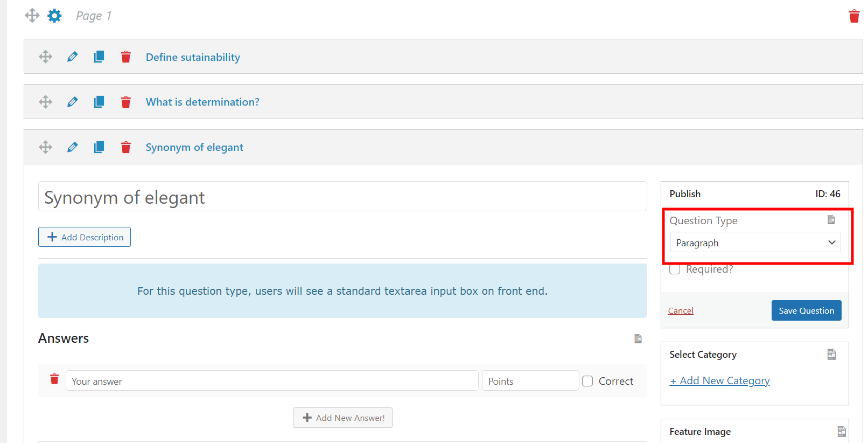Click the Cancel link
Screen dimensions: 868x443
681,310
